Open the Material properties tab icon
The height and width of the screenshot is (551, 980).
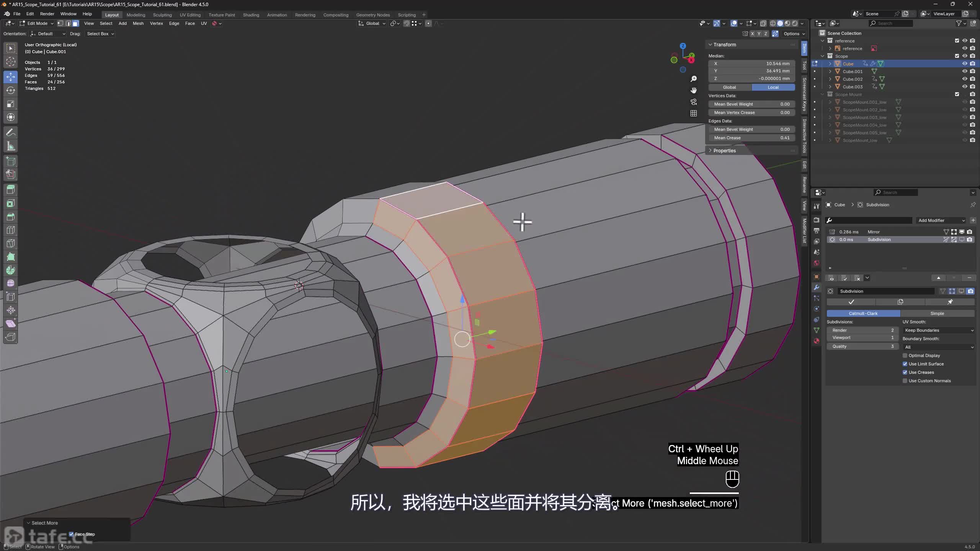pyautogui.click(x=817, y=341)
